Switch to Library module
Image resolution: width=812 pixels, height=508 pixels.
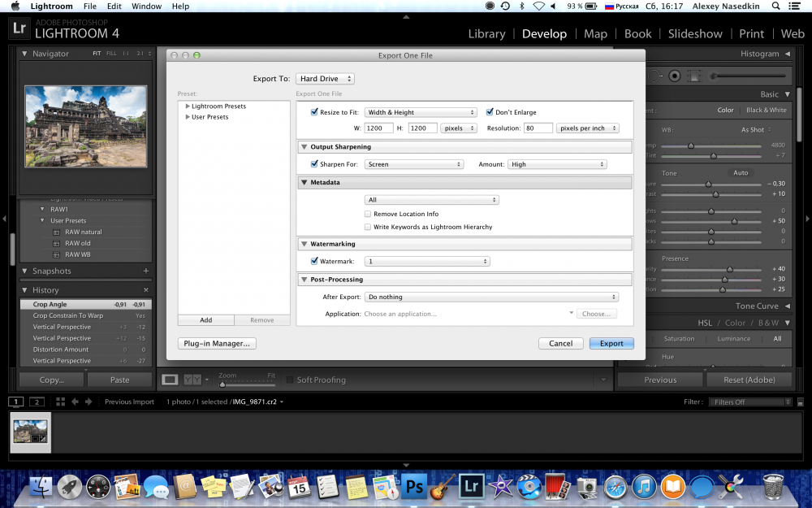pyautogui.click(x=486, y=33)
